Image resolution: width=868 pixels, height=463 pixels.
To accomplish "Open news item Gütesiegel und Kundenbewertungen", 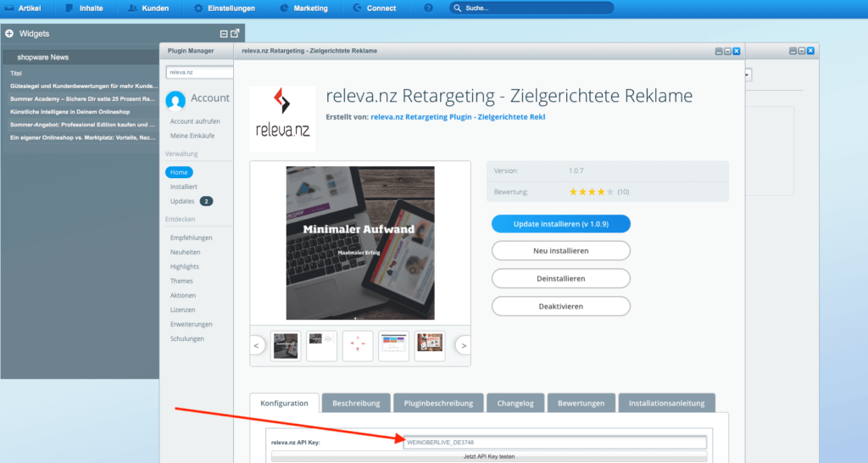I will [x=84, y=86].
